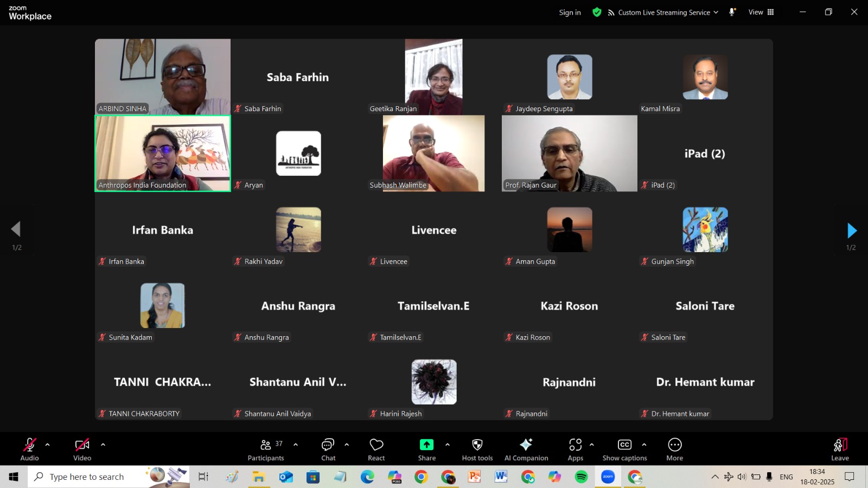Click Aman Gupta silhouette avatar
Viewport: 868px width, 488px height.
(570, 229)
